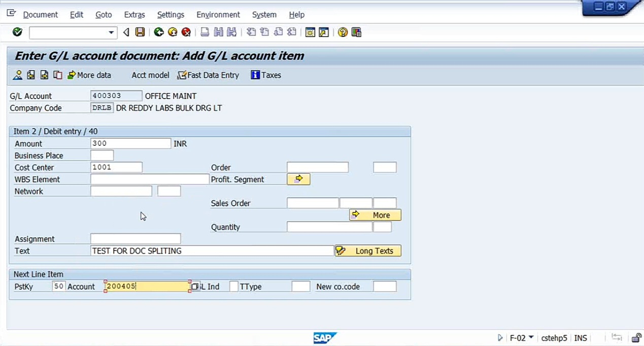
Task: Open the command field dropdown arrow
Action: [111, 33]
